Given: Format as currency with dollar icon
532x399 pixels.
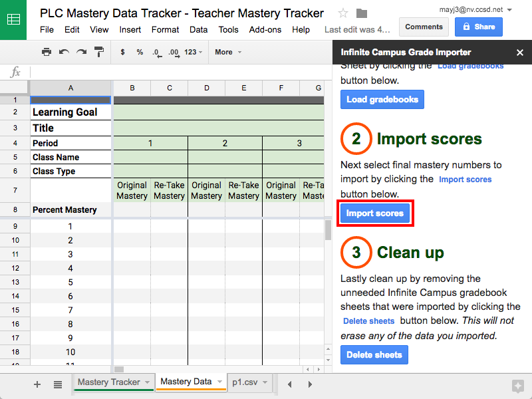Looking at the screenshot, I should 122,52.
